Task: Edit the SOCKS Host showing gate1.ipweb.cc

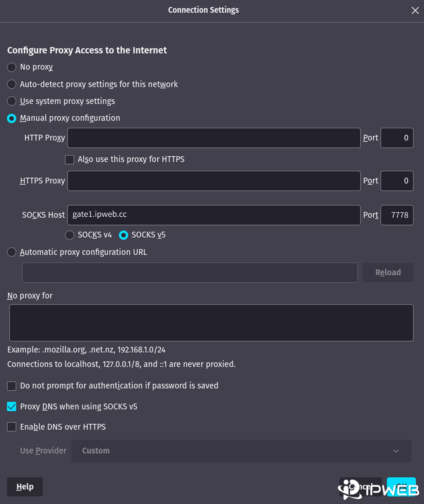Action: [214, 215]
